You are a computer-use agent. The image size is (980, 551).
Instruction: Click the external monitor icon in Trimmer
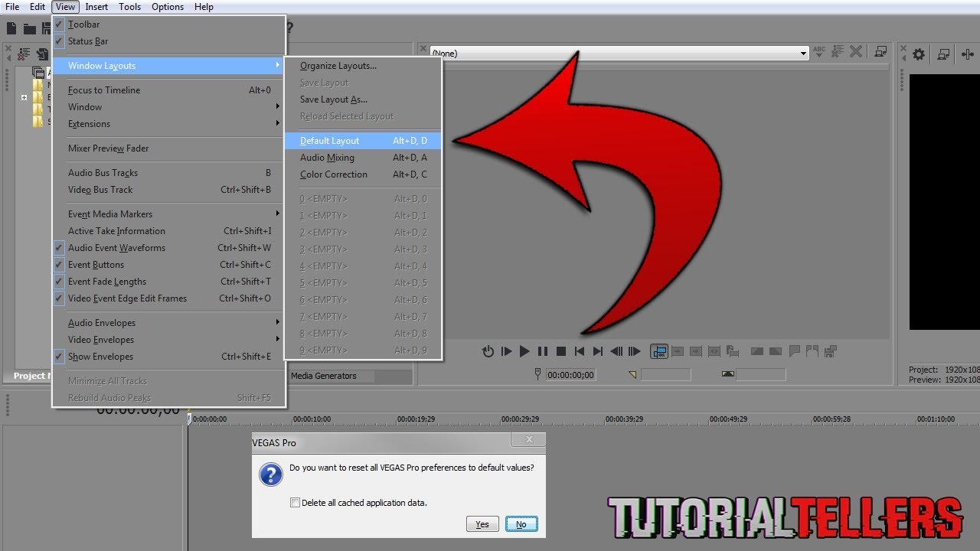[881, 52]
